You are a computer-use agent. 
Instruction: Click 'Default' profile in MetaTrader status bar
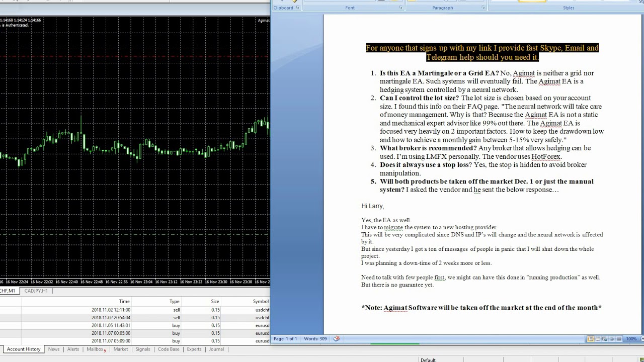click(428, 359)
